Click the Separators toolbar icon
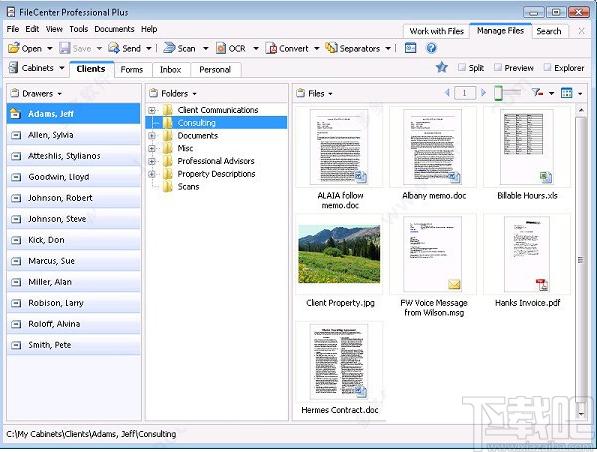This screenshot has height=452, width=597. click(x=331, y=48)
